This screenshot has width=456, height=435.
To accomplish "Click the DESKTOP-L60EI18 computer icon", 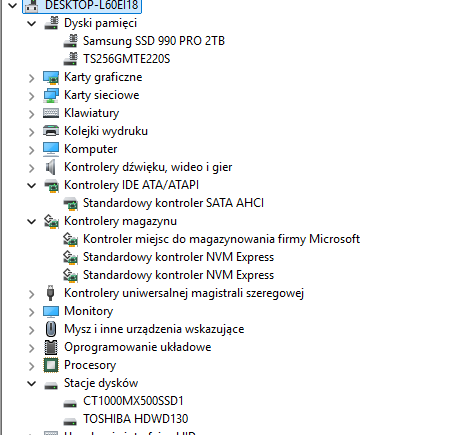I will 32,5.
